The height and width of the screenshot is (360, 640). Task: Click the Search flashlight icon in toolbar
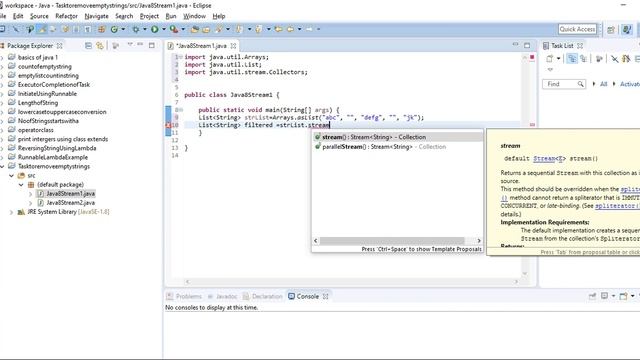coord(219,29)
